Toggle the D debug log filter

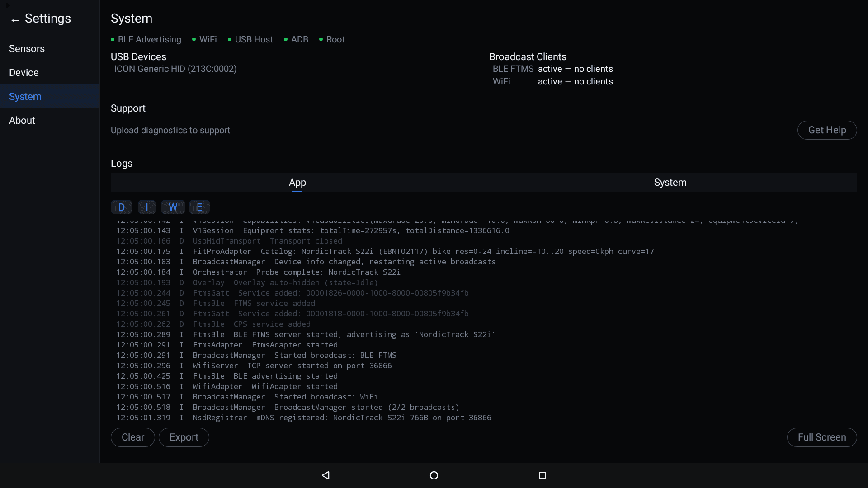click(x=121, y=207)
